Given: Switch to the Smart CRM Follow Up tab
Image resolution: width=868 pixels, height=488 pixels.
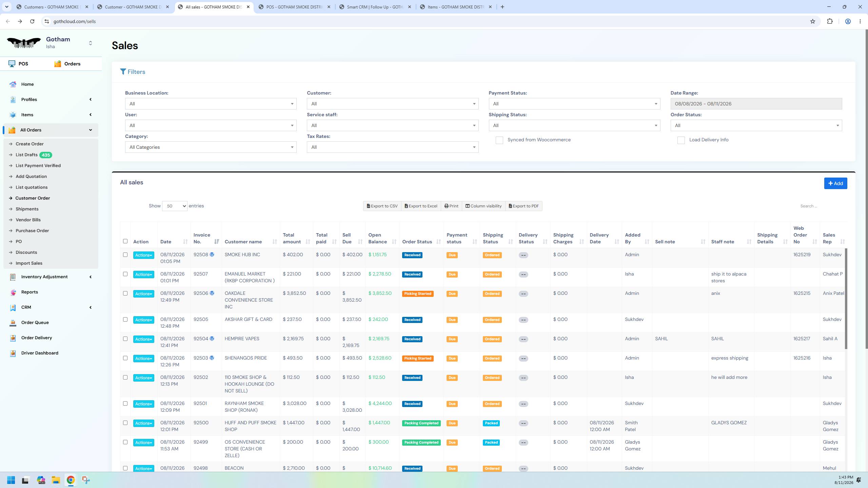Looking at the screenshot, I should click(375, 7).
